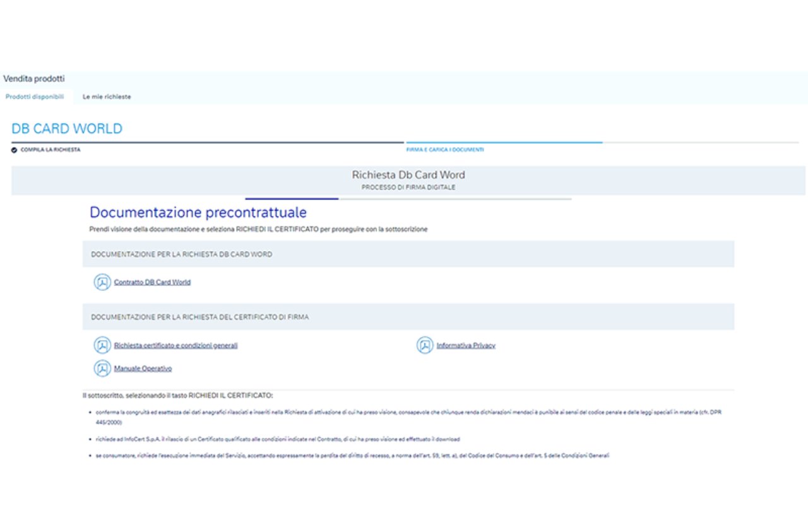This screenshot has height=532, width=808.
Task: Click the DB CARD WORLD page title
Action: coord(67,129)
